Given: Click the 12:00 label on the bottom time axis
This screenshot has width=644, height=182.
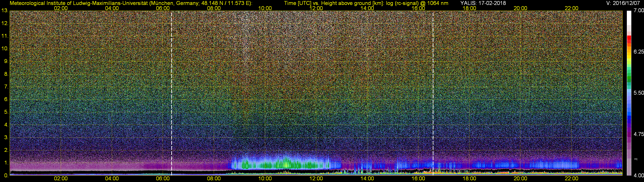Looking at the screenshot, I should tap(316, 179).
